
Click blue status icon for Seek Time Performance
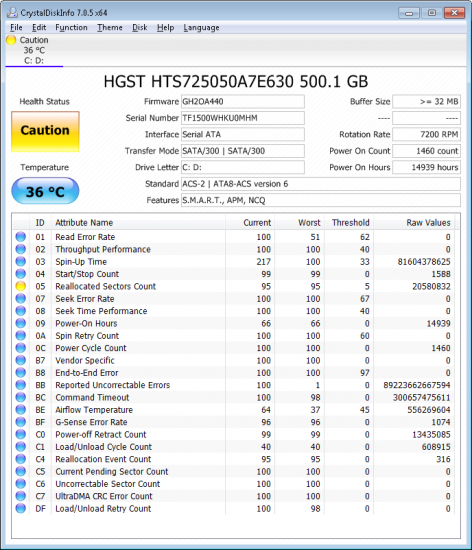[x=21, y=311]
